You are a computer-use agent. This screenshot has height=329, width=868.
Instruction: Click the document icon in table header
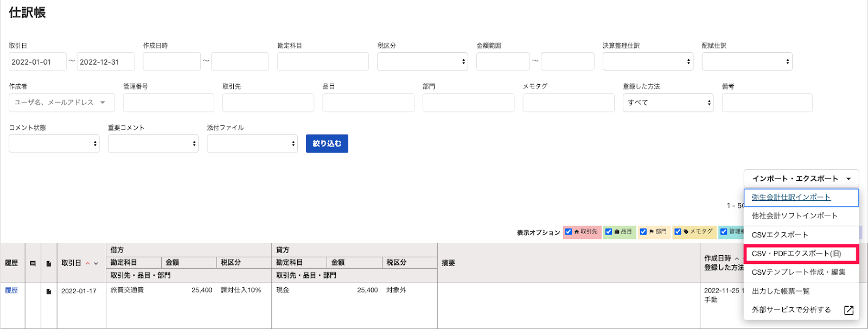click(x=49, y=263)
